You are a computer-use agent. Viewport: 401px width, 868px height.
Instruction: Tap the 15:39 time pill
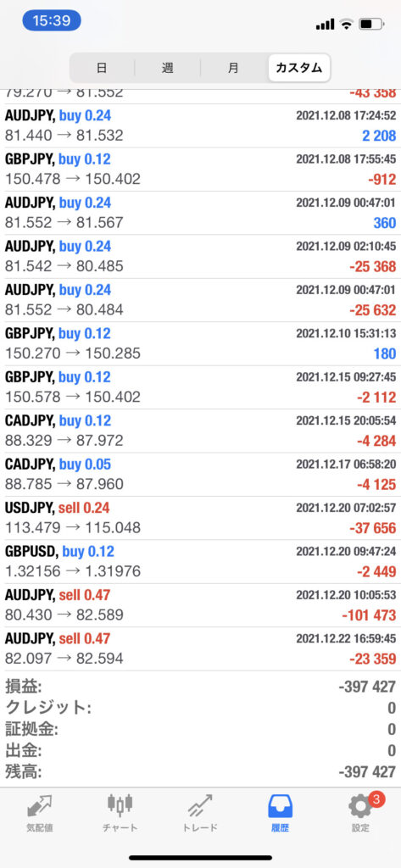click(x=52, y=21)
